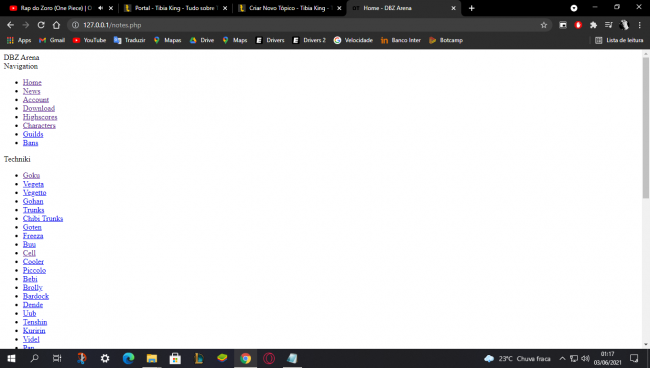This screenshot has height=368, width=650.
Task: Open the Velocidade bookmark
Action: tap(353, 40)
